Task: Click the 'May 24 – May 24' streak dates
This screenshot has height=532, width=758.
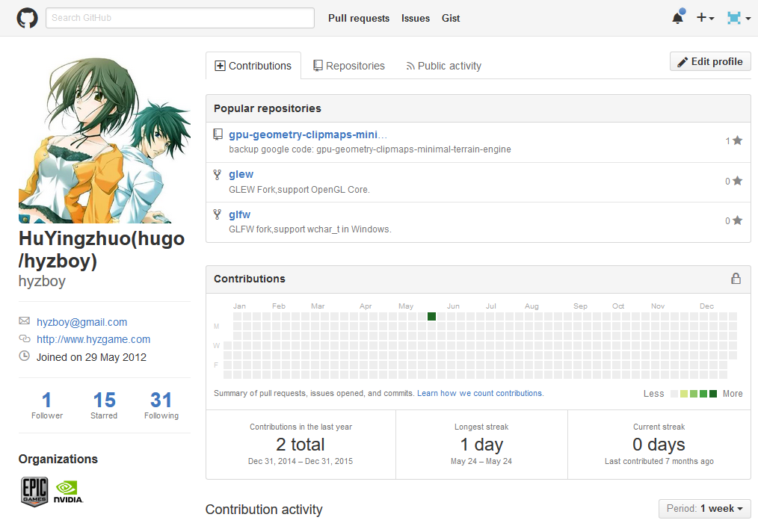Action: pyautogui.click(x=481, y=462)
